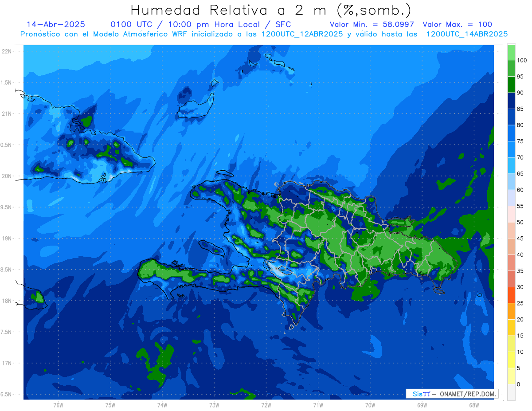This screenshot has width=532, height=411.
Task: Pick the orange 20-25 legend swatch
Action: pyautogui.click(x=511, y=311)
